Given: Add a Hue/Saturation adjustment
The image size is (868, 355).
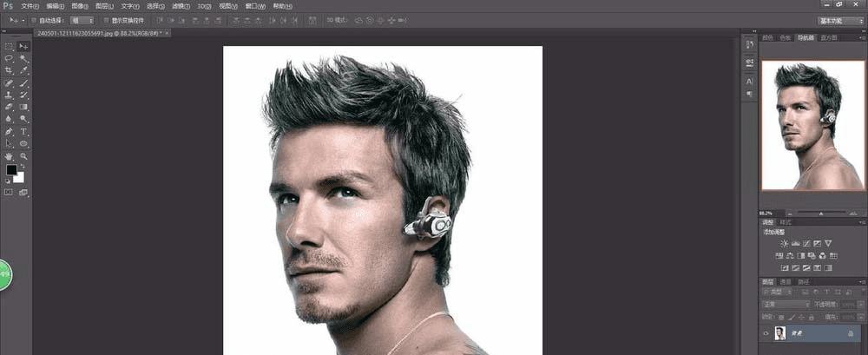Looking at the screenshot, I should click(x=778, y=255).
